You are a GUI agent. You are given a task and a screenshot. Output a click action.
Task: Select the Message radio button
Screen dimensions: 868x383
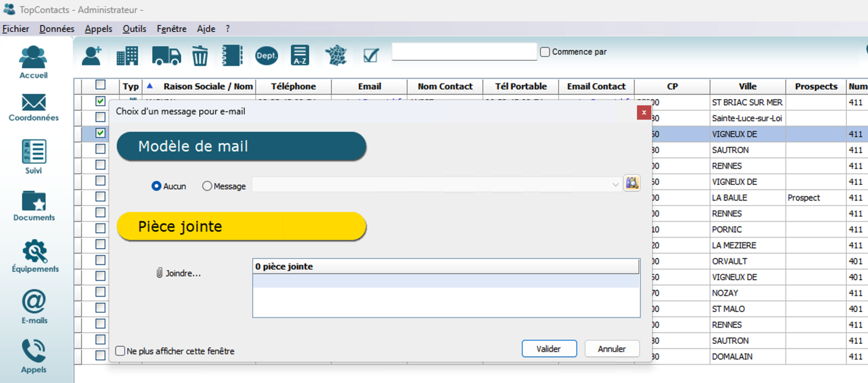point(207,186)
